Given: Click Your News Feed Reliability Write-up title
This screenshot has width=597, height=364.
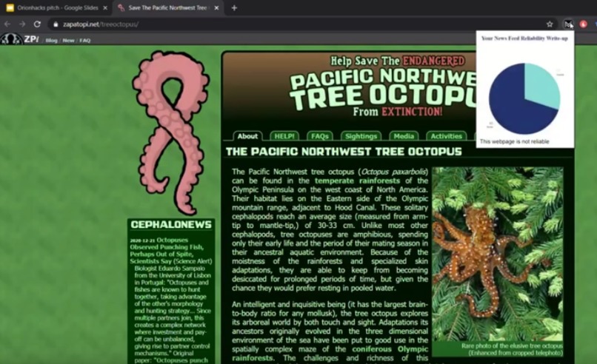Looking at the screenshot, I should click(524, 38).
